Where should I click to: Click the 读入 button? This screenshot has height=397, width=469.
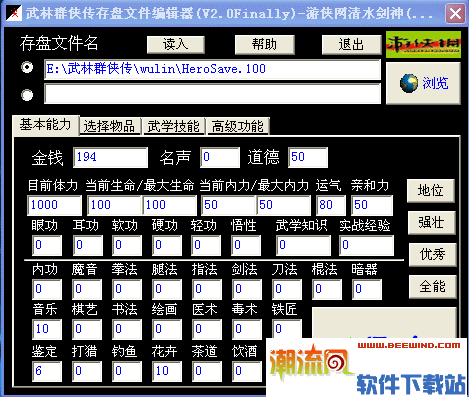pyautogui.click(x=176, y=44)
